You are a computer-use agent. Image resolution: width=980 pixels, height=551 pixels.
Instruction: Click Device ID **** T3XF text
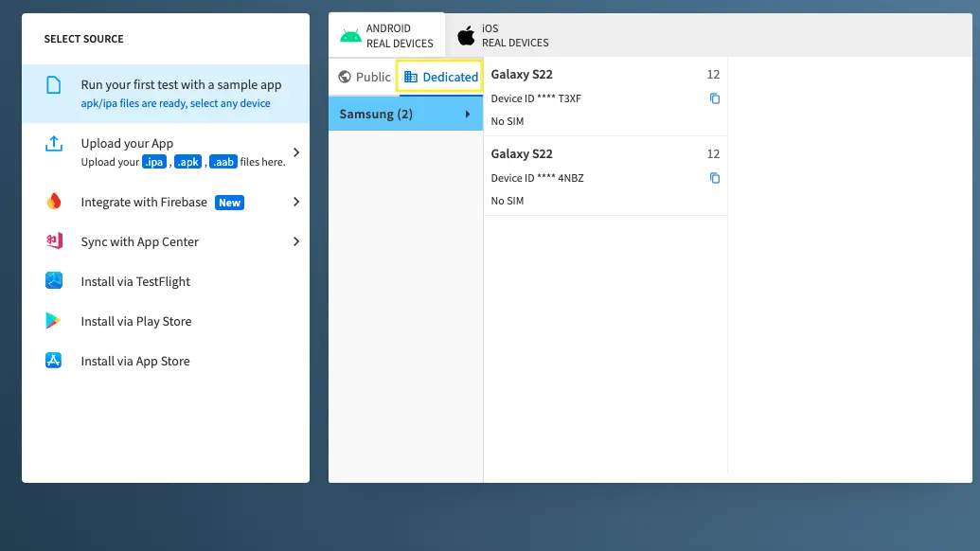[x=536, y=98]
